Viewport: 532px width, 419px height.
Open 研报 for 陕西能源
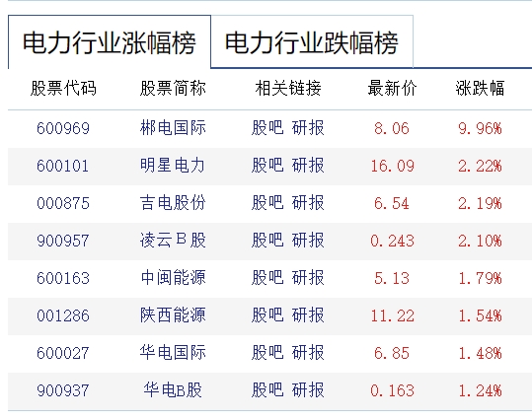(308, 315)
